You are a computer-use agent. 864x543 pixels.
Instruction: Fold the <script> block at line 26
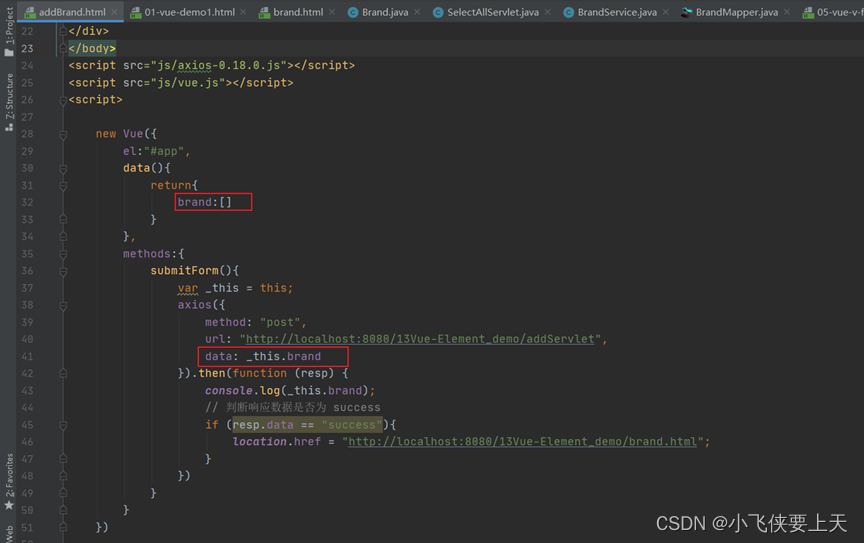point(63,100)
